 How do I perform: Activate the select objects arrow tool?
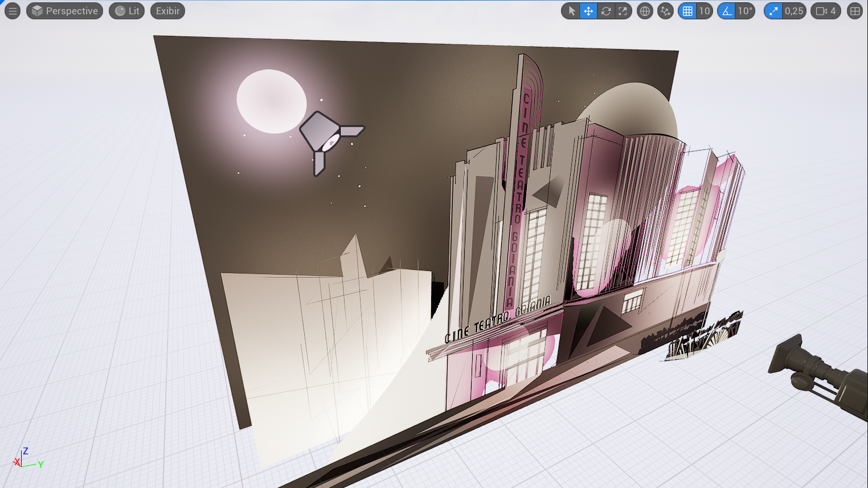571,11
